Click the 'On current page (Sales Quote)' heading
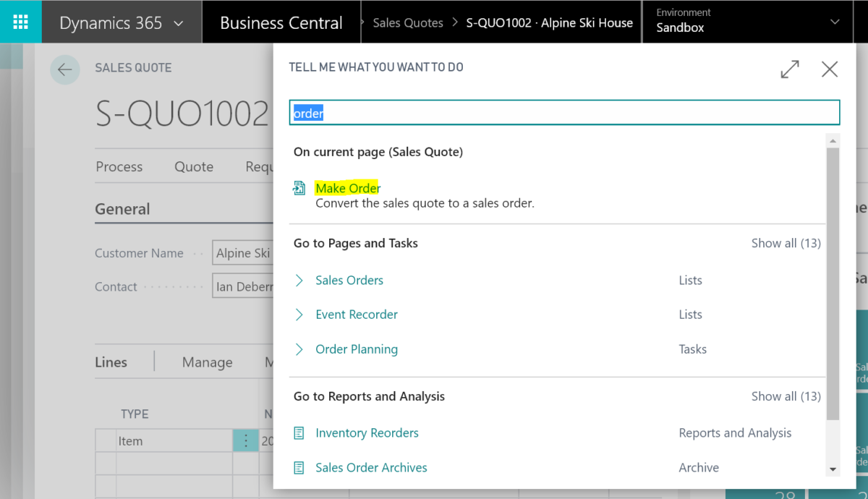Viewport: 868px width, 499px height. point(378,152)
